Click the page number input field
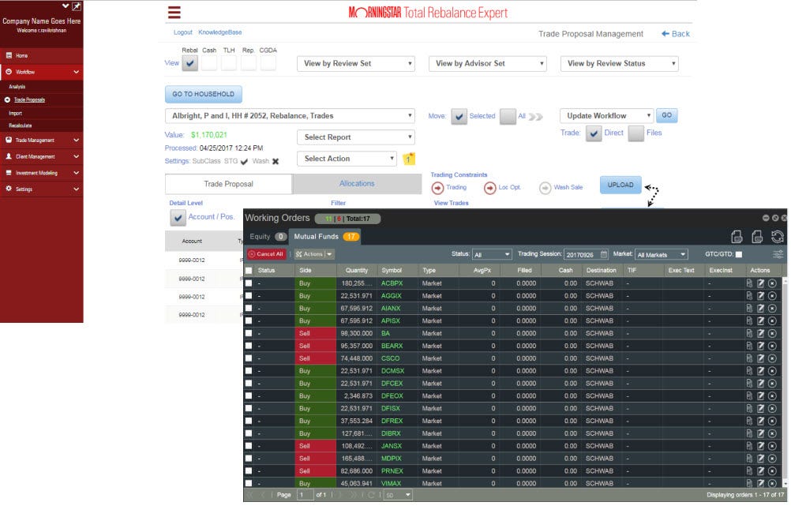 point(304,495)
